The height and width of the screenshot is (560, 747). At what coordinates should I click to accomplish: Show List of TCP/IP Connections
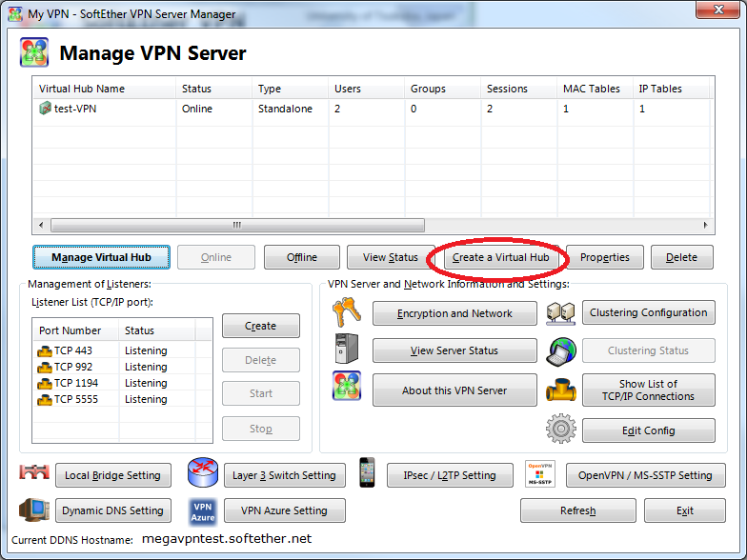pyautogui.click(x=648, y=390)
